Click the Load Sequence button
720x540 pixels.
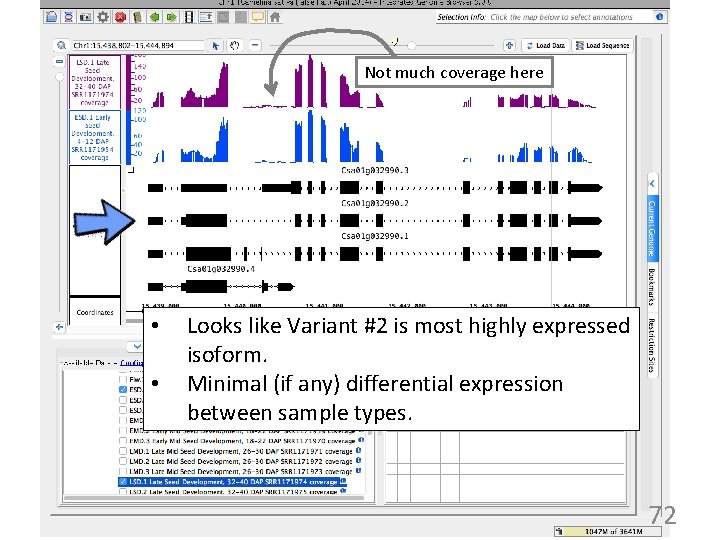click(602, 45)
